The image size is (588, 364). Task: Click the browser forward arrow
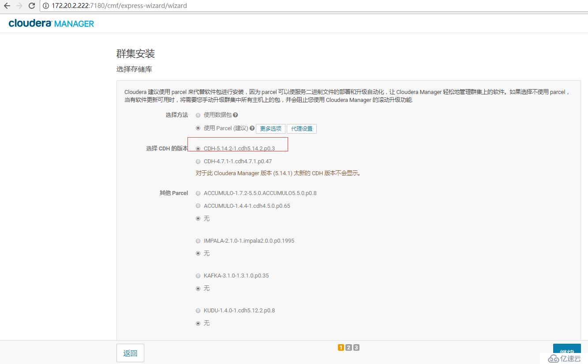[x=19, y=6]
